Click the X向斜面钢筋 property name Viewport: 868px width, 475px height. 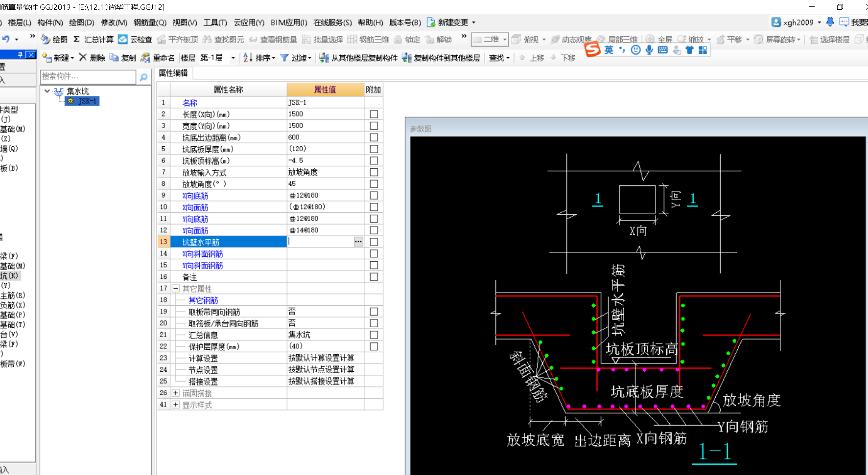coord(203,254)
